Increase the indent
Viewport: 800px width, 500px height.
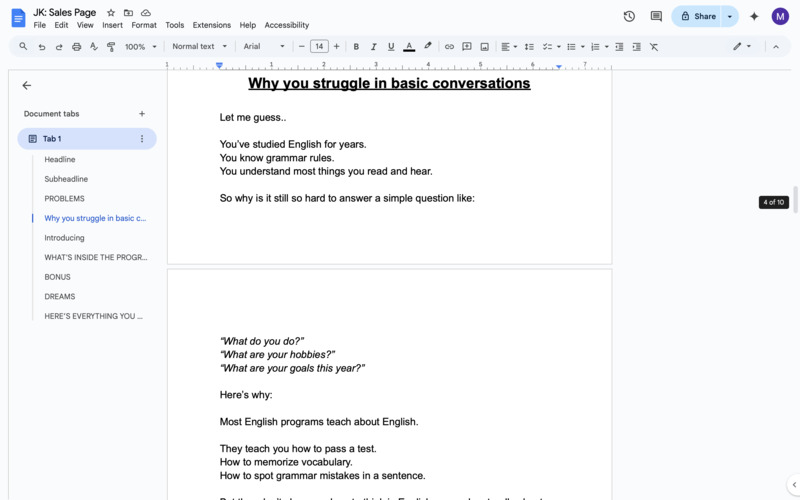pos(637,47)
